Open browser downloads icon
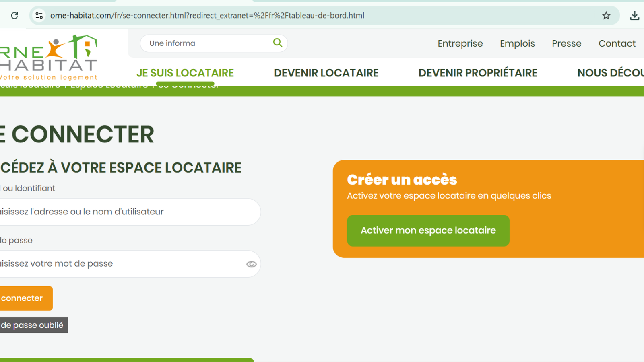The width and height of the screenshot is (644, 362). click(x=634, y=15)
